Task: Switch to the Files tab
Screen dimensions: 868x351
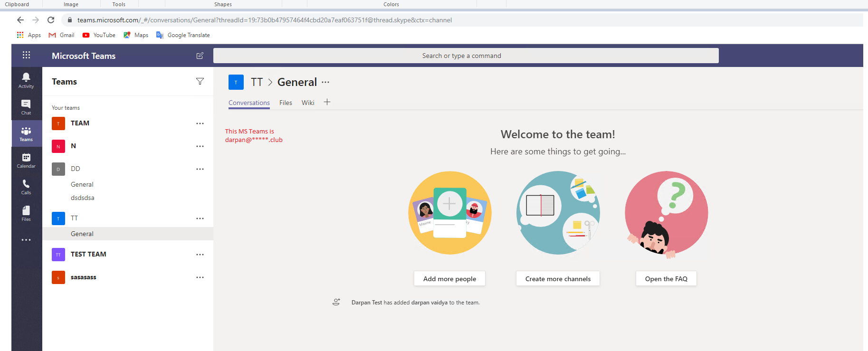Action: 286,103
